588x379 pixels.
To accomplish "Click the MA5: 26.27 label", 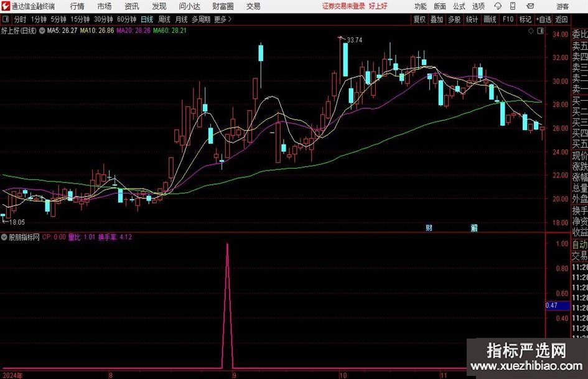I will (62, 30).
